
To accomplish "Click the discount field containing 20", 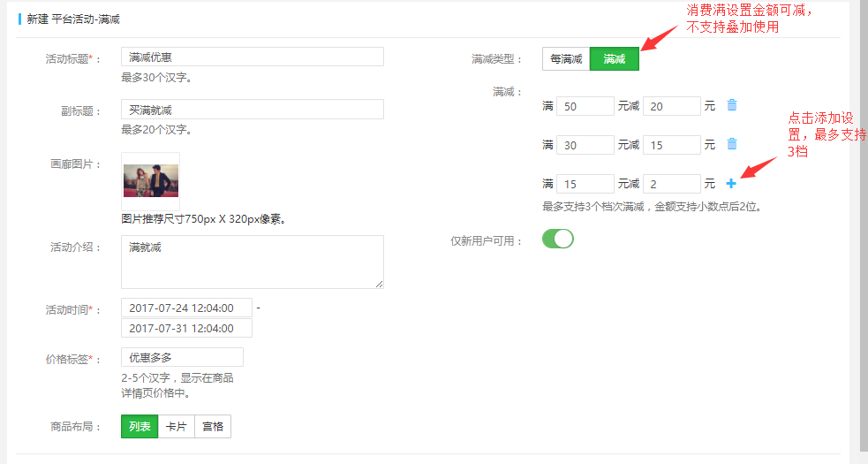I will click(x=671, y=106).
